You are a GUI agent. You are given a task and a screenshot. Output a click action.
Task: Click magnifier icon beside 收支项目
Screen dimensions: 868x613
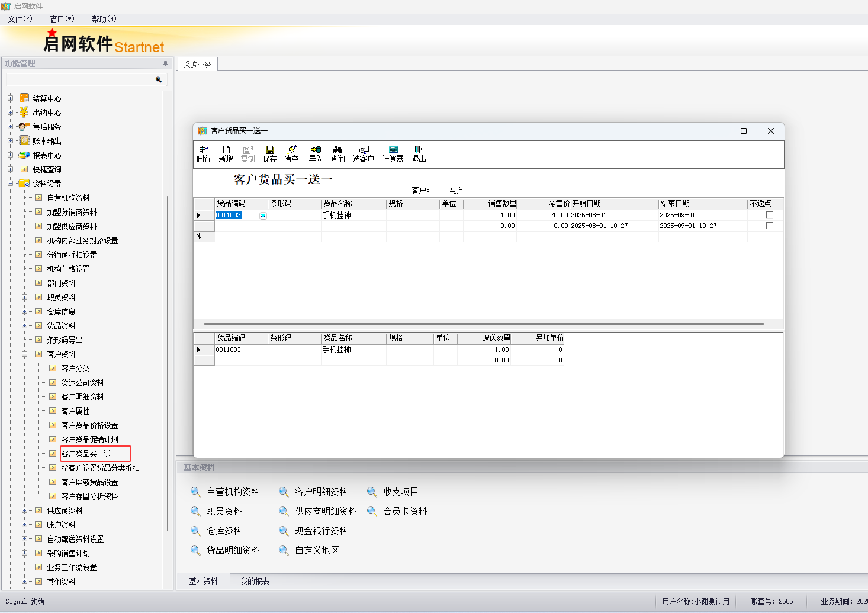pos(372,492)
